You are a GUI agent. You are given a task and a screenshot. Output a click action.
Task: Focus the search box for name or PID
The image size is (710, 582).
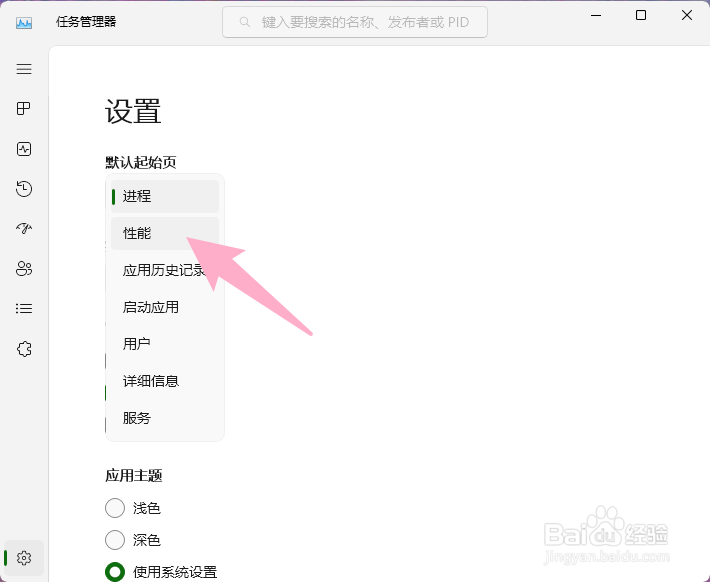(x=355, y=22)
